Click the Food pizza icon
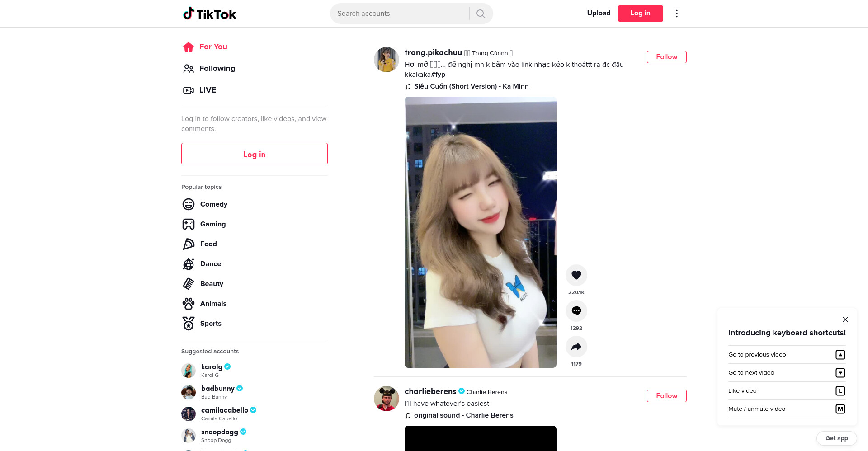868x451 pixels. pos(189,244)
